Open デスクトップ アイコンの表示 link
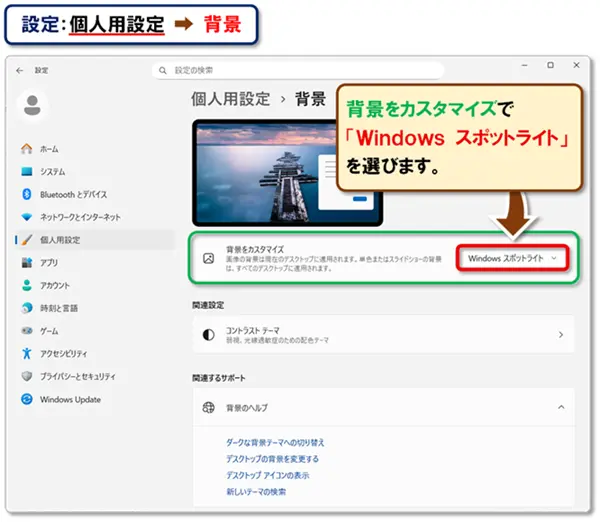Image resolution: width=600 pixels, height=522 pixels. point(267,475)
